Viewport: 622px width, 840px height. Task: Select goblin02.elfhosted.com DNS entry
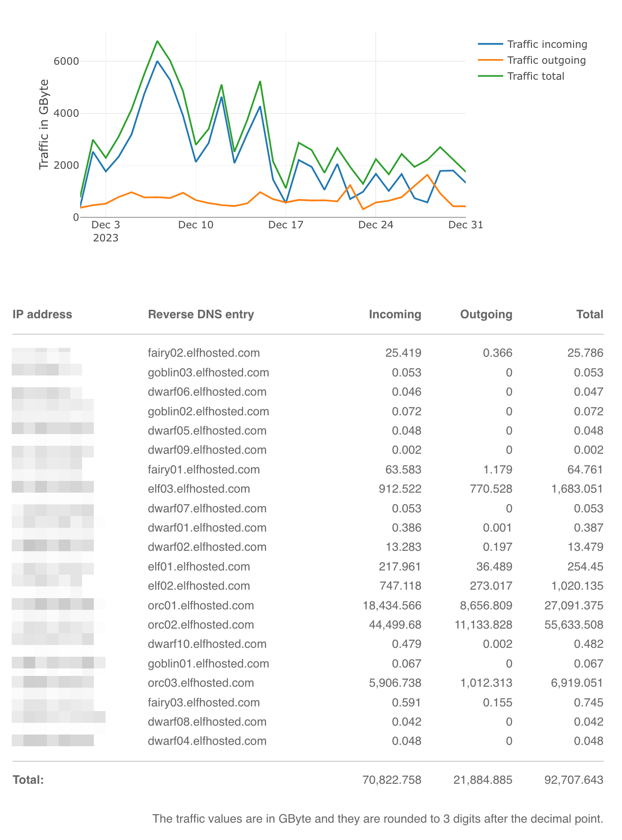[x=208, y=412]
